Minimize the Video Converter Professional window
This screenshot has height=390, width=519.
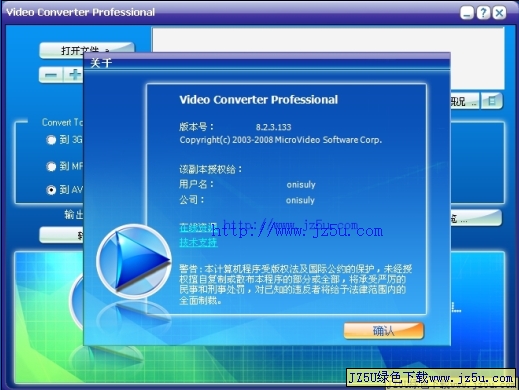point(467,13)
